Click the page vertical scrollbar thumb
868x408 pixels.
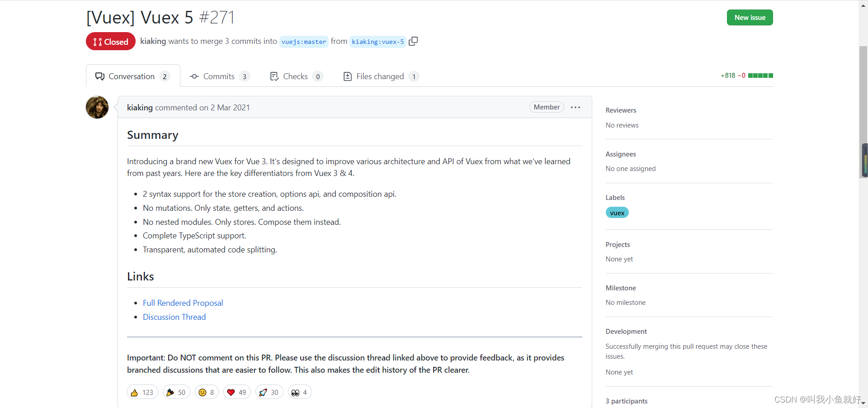click(863, 111)
